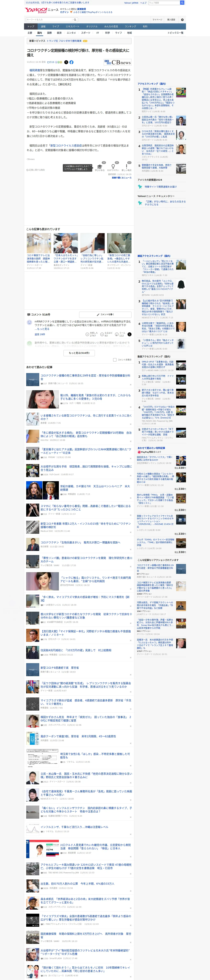Click the keyword search magnifier icon
Viewport: 210px width, 980px height.
[x=75, y=20]
